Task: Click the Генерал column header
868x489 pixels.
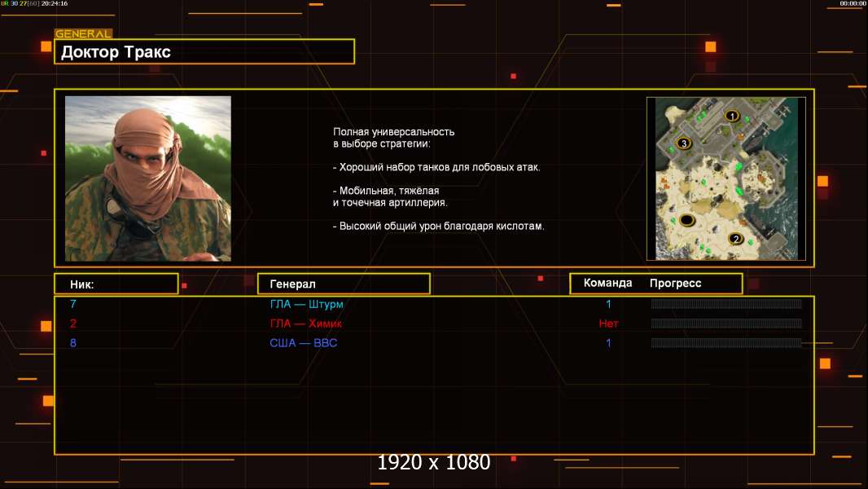Action: [344, 284]
